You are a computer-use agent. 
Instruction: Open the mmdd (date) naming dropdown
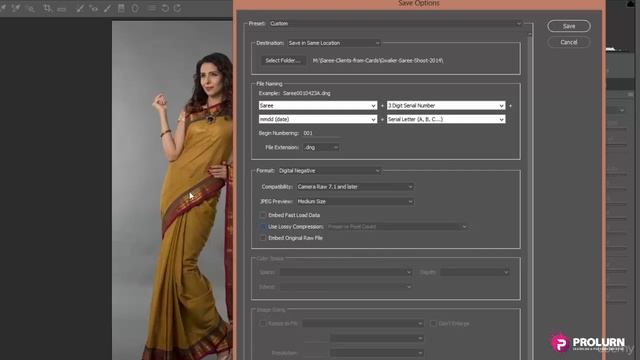coord(318,119)
